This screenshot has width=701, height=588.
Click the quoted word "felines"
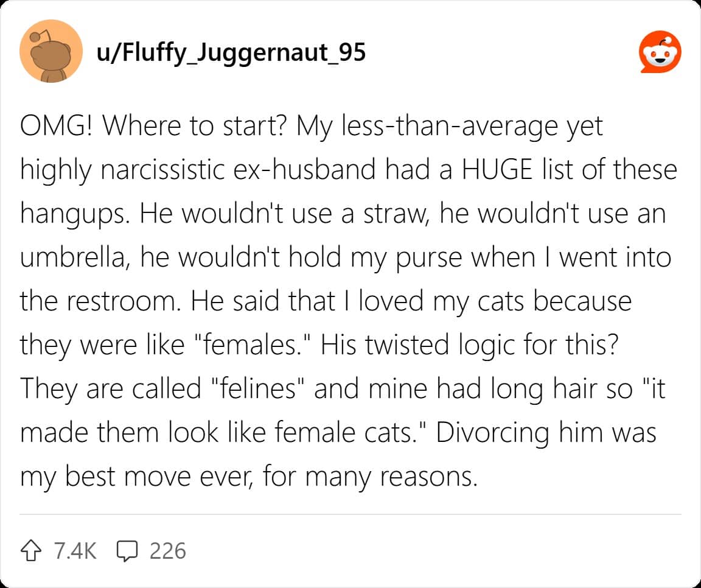255,390
